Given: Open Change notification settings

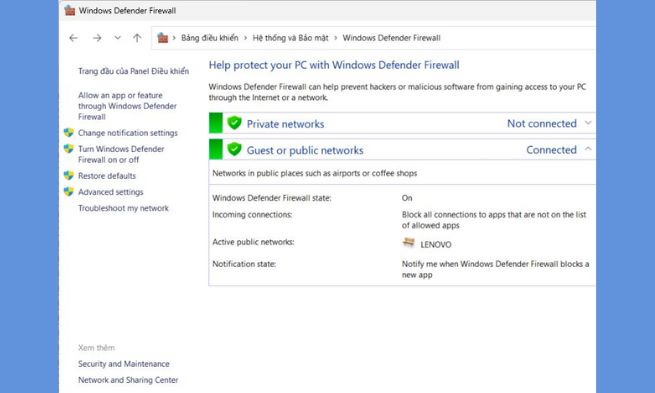Looking at the screenshot, I should pyautogui.click(x=128, y=133).
